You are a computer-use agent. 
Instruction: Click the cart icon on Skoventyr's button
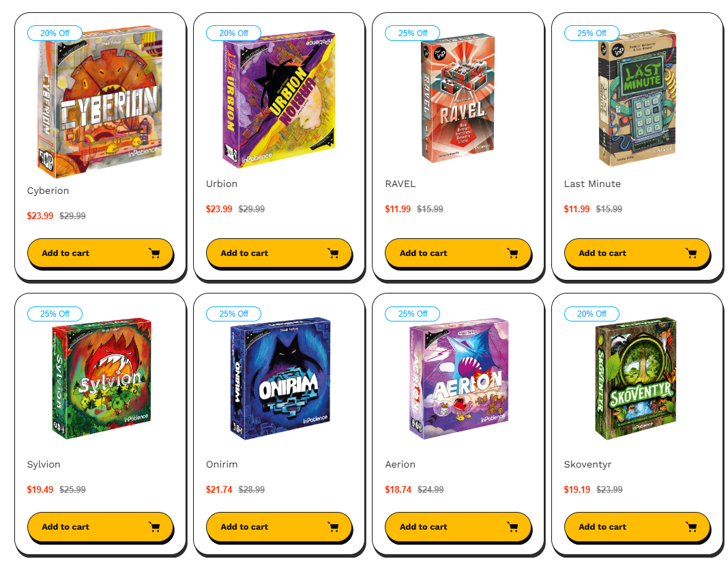[691, 527]
